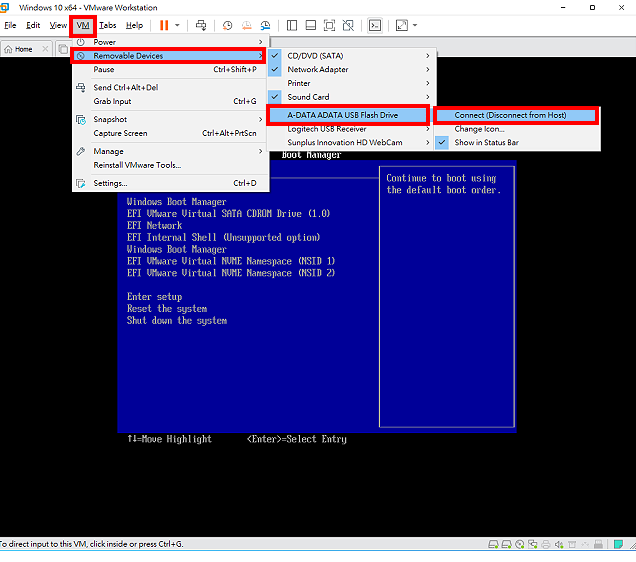Image resolution: width=636 pixels, height=562 pixels.
Task: Open the File menu
Action: (x=10, y=25)
